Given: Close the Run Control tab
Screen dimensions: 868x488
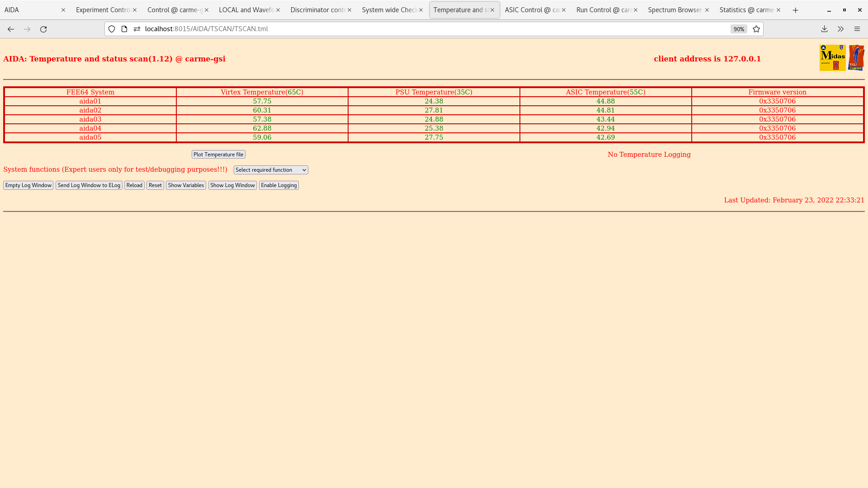Looking at the screenshot, I should click(x=636, y=10).
